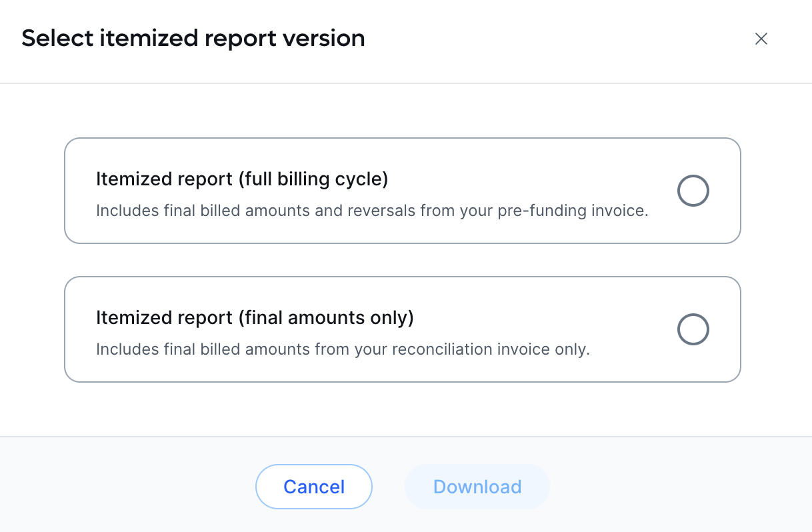Click the Cancel button
The width and height of the screenshot is (812, 532).
314,487
